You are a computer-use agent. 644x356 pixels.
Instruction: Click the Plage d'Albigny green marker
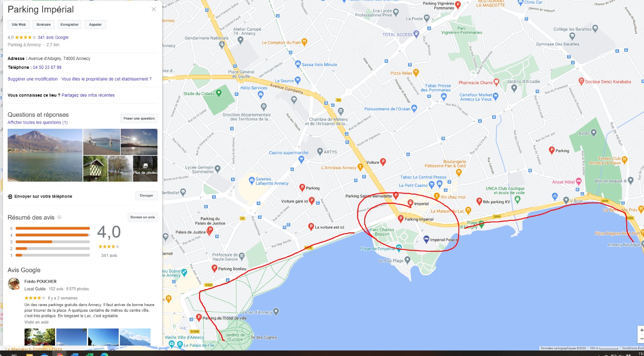tap(481, 224)
